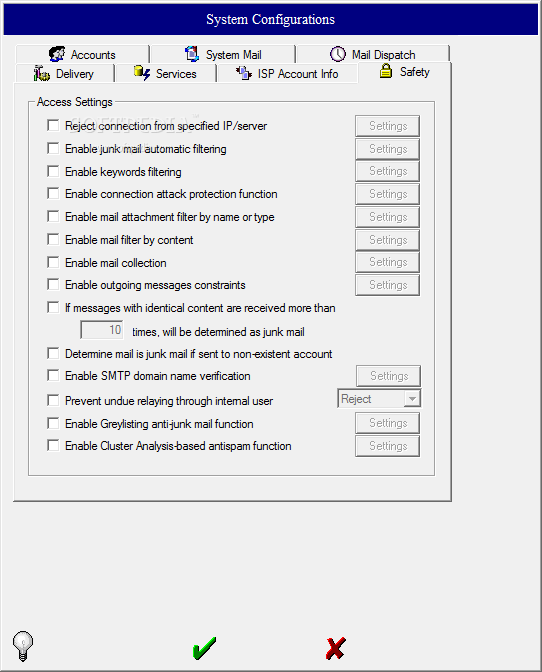Open Settings for mail attachment filter
The image size is (542, 672).
tap(388, 217)
